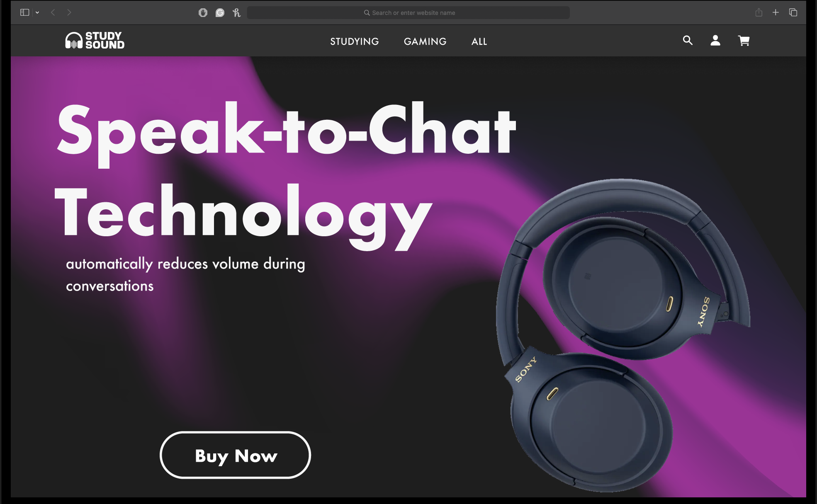Image resolution: width=817 pixels, height=504 pixels.
Task: Click the Study Sound headphone logo
Action: 95,41
